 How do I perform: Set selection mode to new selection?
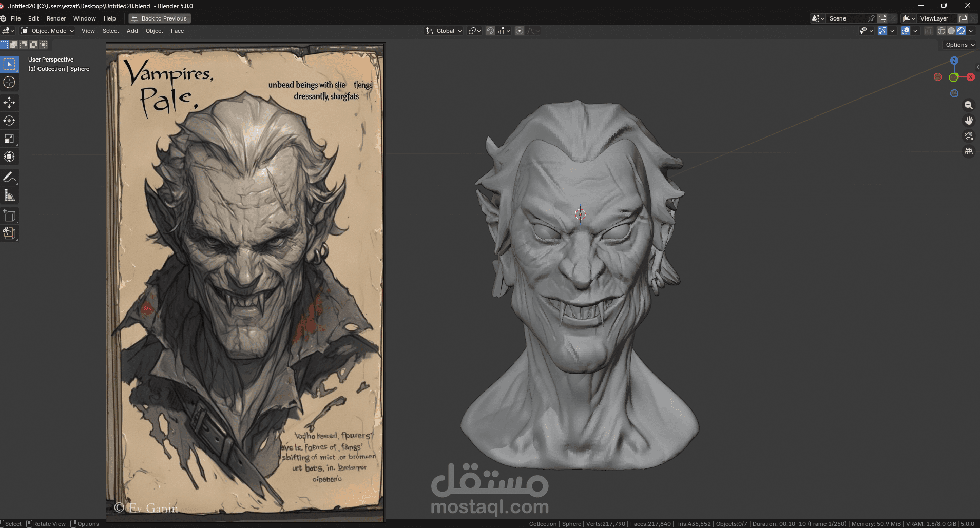4,45
